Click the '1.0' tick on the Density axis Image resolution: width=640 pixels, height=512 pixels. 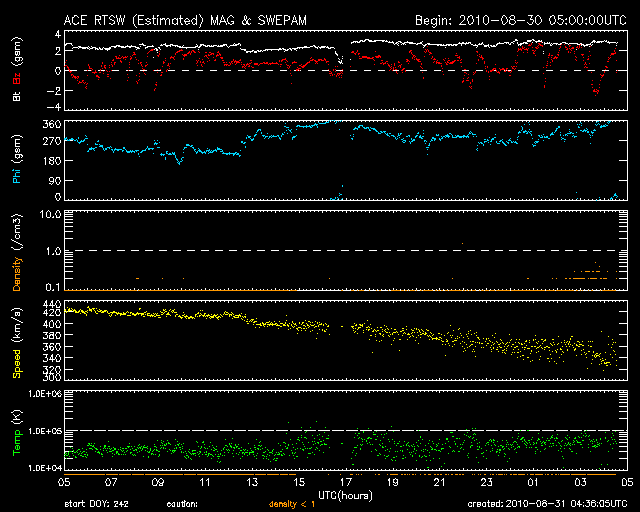coord(53,251)
